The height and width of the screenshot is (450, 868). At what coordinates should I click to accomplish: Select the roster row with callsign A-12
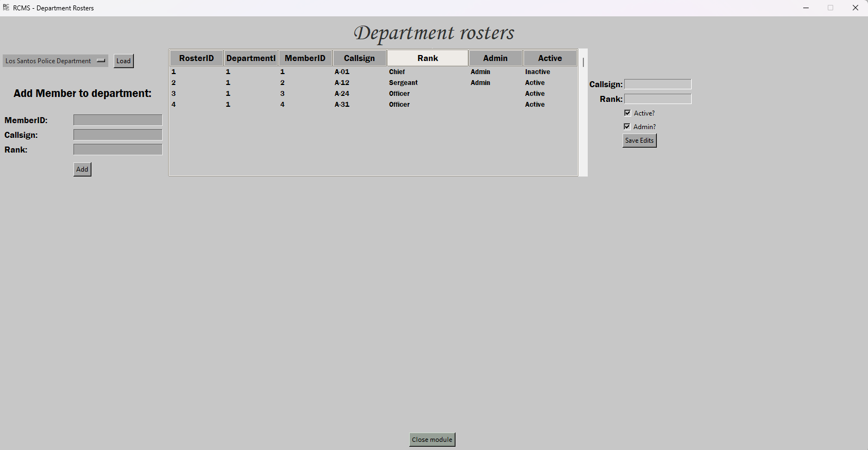373,83
